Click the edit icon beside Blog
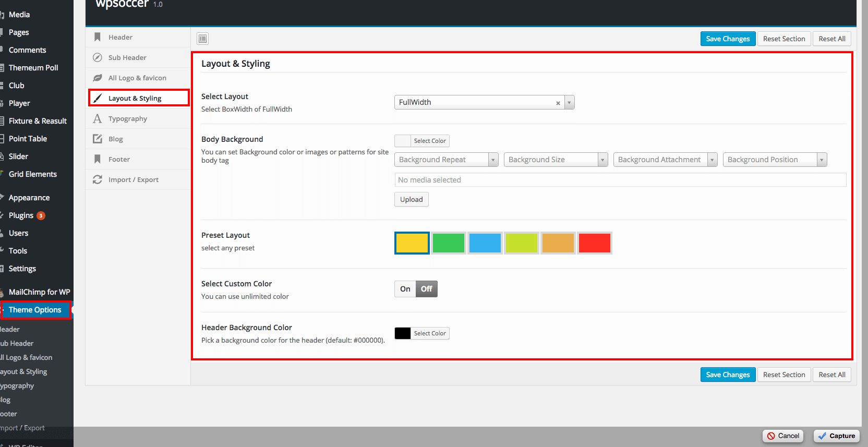Screen dimensions: 868x447 tap(97, 139)
